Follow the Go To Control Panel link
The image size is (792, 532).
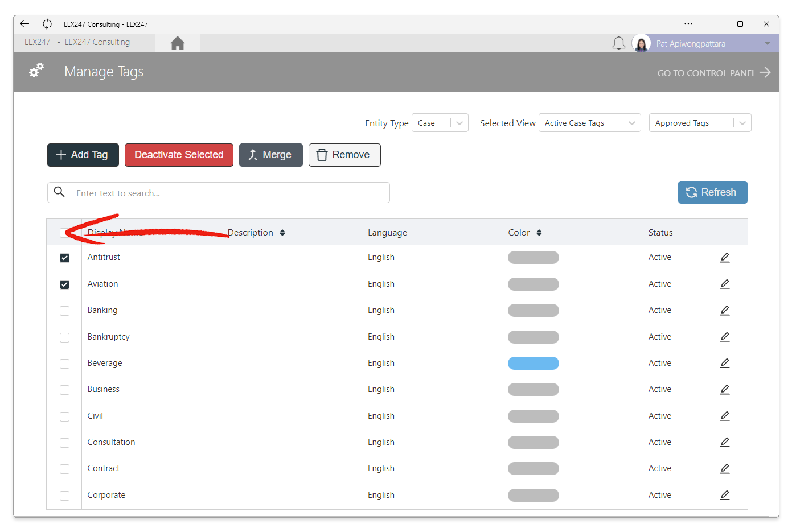tap(714, 73)
